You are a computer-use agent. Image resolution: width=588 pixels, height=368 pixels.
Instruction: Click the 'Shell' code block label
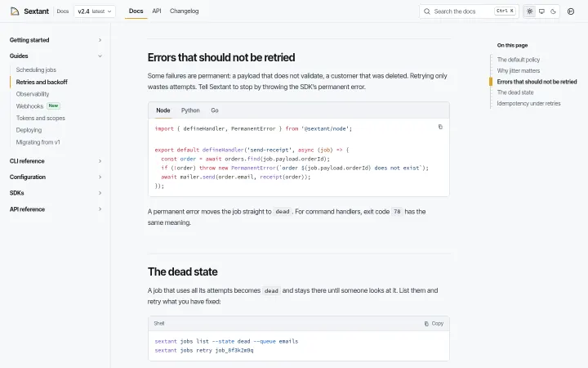point(159,323)
